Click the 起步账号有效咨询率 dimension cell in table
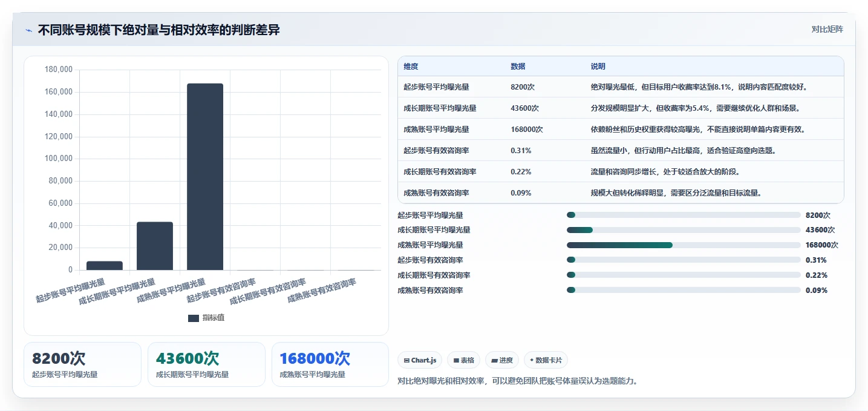The width and height of the screenshot is (868, 411). pyautogui.click(x=436, y=151)
